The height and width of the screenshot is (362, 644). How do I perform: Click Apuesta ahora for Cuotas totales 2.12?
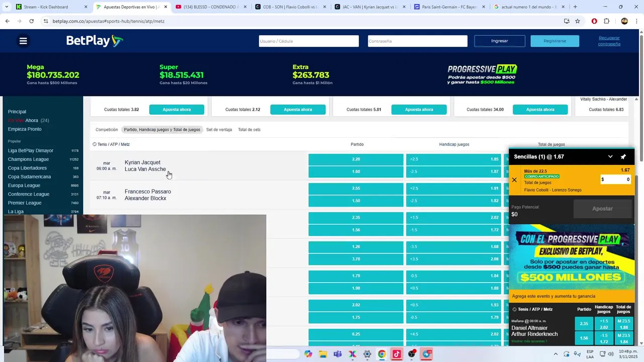[298, 110]
